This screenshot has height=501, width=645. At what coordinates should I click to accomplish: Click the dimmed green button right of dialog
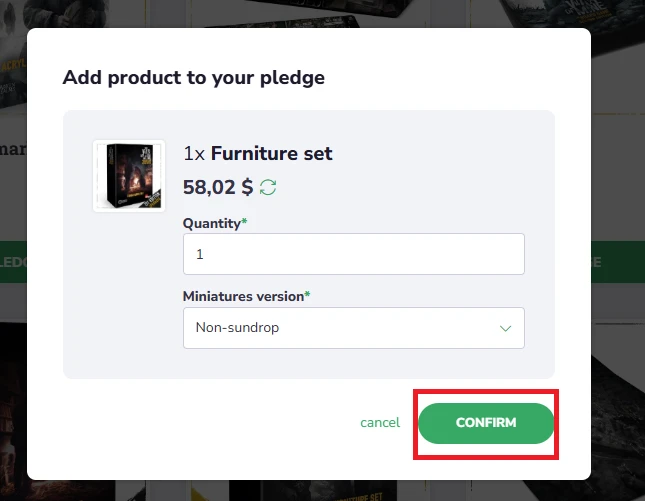pos(617,262)
